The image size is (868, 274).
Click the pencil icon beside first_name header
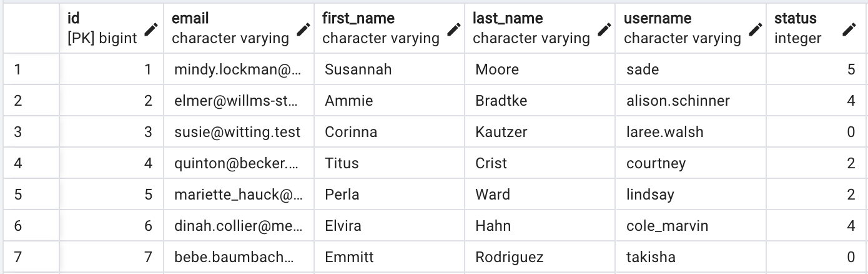[x=454, y=29]
